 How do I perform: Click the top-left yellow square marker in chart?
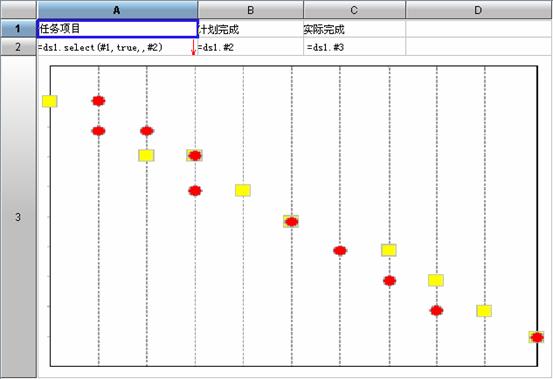(x=50, y=101)
